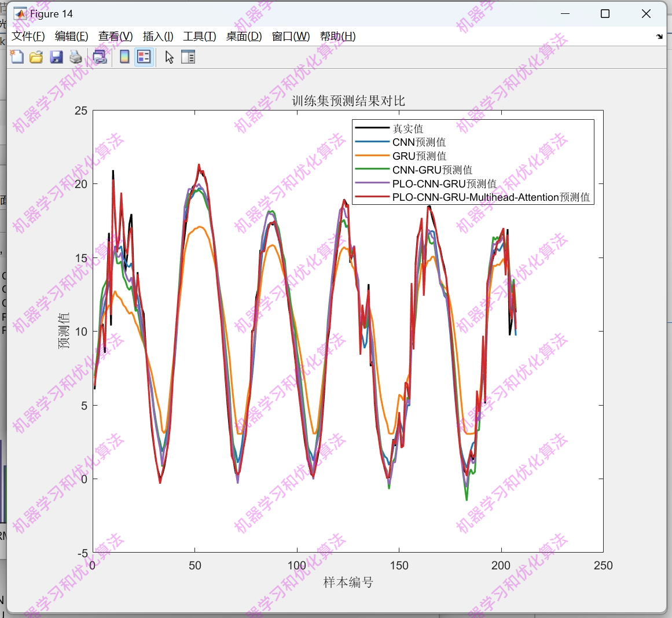Select the x-axis label 样本编号

click(348, 583)
